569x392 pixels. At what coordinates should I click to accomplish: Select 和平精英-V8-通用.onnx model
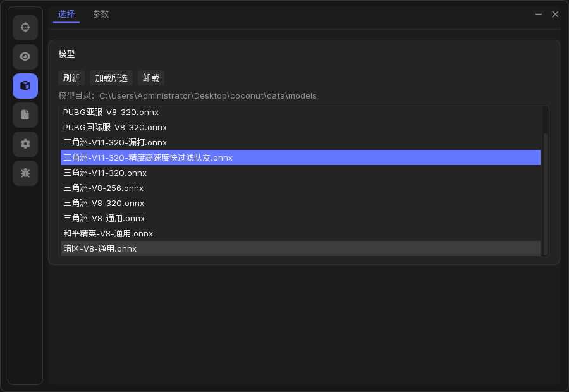click(300, 234)
